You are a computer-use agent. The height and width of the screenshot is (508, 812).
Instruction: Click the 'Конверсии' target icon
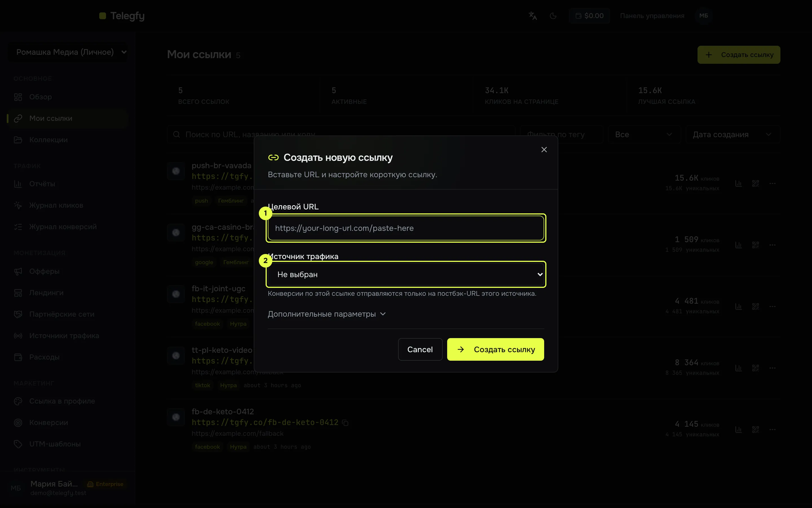click(18, 423)
